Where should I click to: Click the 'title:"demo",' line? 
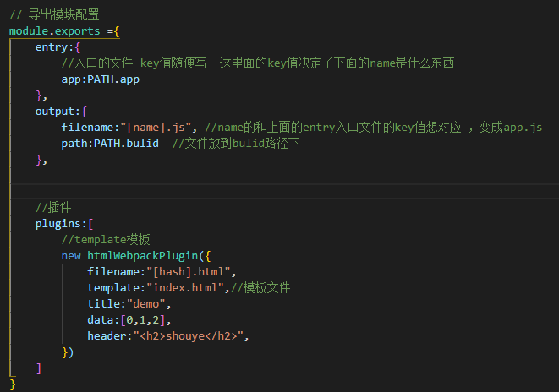[x=129, y=303]
